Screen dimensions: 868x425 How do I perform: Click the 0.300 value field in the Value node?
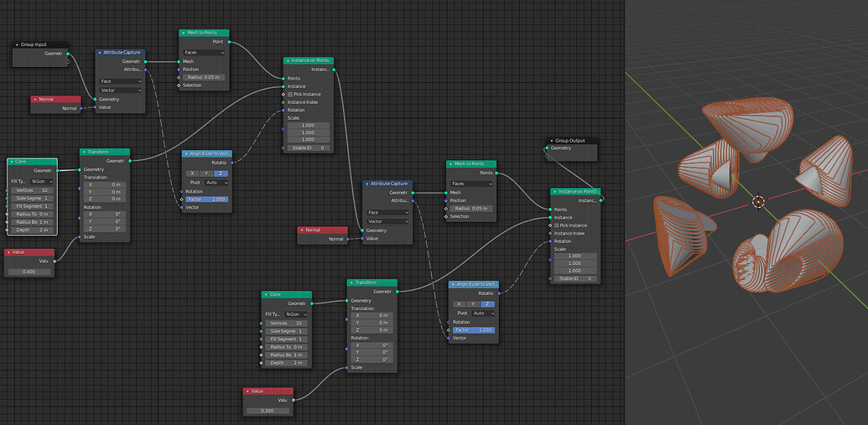tap(268, 411)
